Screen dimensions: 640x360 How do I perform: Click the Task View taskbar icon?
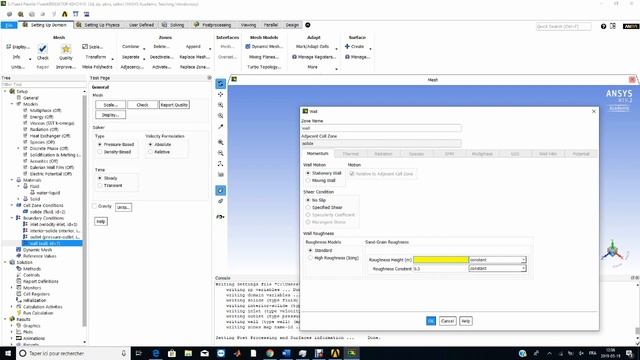click(138, 353)
